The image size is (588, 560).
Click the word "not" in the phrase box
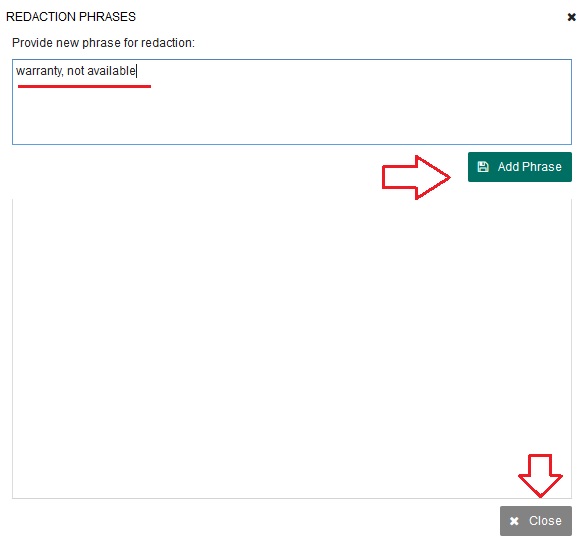tap(75, 71)
